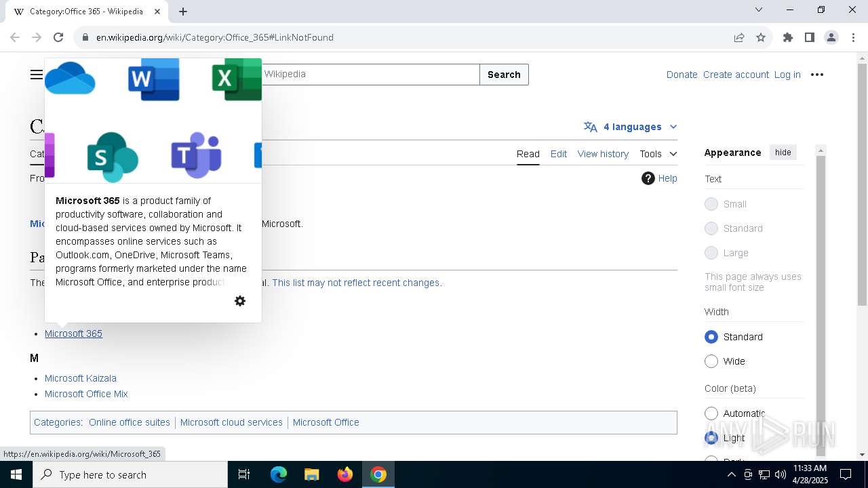Image resolution: width=868 pixels, height=488 pixels.
Task: Expand the Tools dropdown menu
Action: coord(658,154)
